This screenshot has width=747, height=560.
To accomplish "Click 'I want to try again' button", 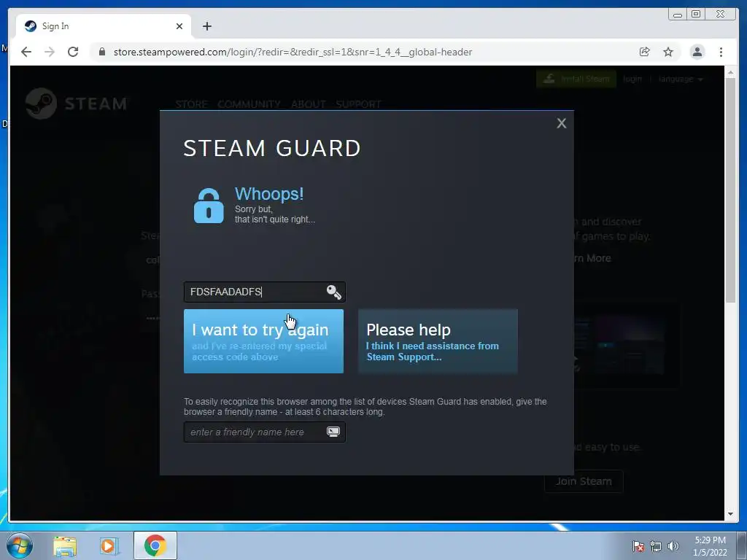I will 263,341.
